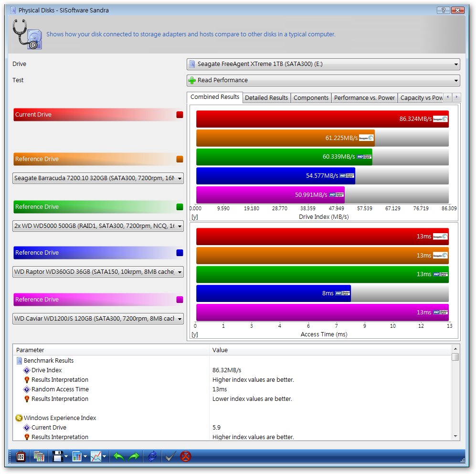The width and height of the screenshot is (476, 474).
Task: Click the Lower index values are better text
Action: 252,399
